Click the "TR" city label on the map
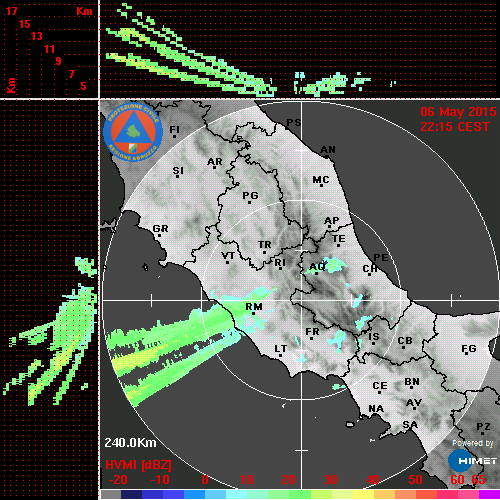This screenshot has width=500, height=500. (x=265, y=245)
